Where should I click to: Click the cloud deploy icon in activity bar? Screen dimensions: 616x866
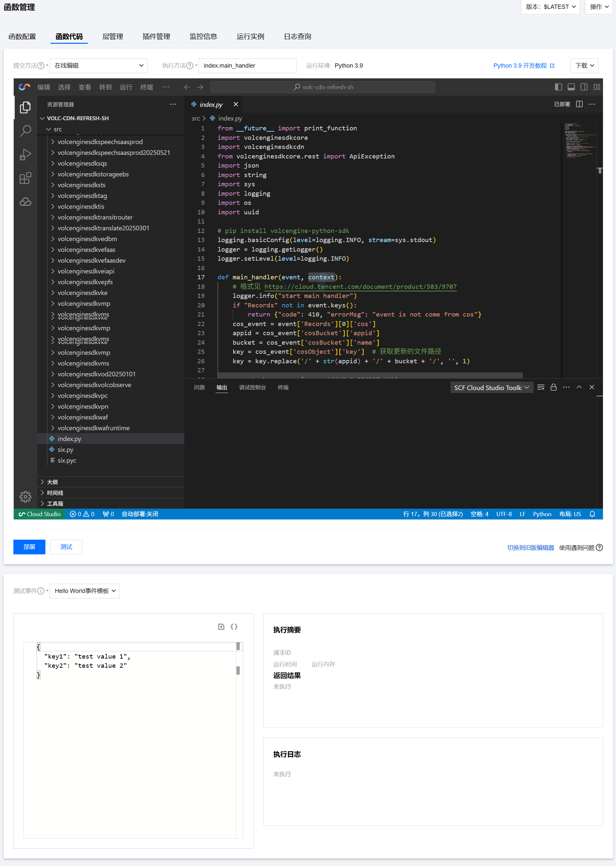coord(25,202)
